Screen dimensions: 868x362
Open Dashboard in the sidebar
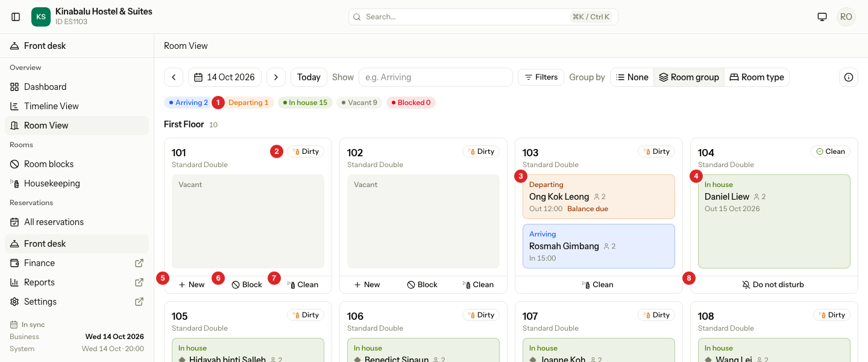77,87
